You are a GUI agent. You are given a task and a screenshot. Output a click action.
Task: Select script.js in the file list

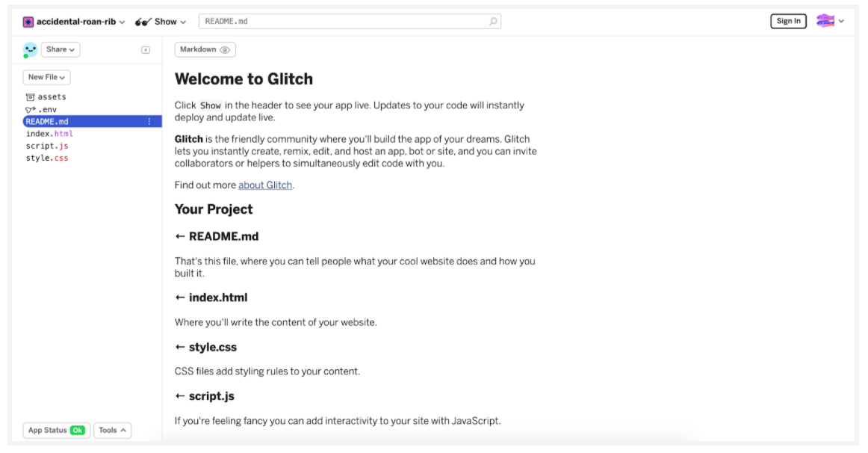tap(47, 146)
